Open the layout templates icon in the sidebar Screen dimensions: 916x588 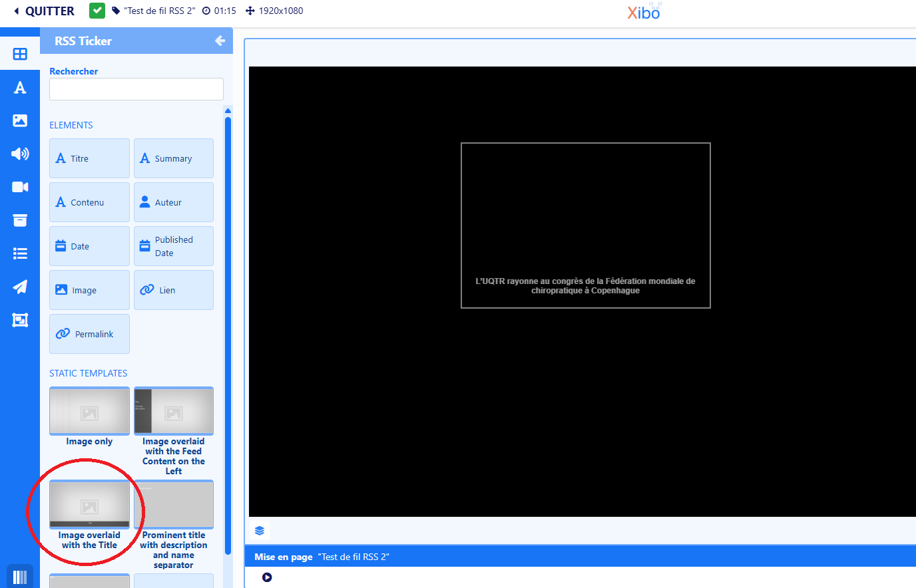click(20, 320)
